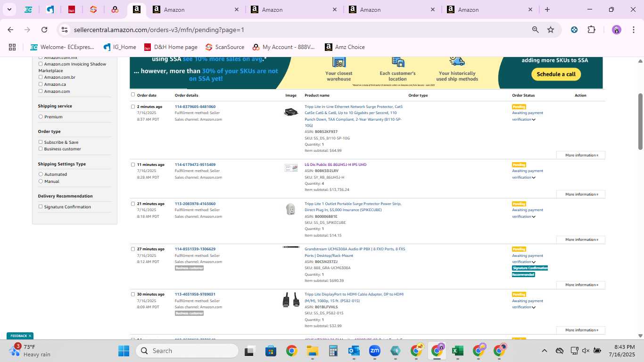This screenshot has height=362, width=644.
Task: Add a new browser tab
Action: pos(547,9)
